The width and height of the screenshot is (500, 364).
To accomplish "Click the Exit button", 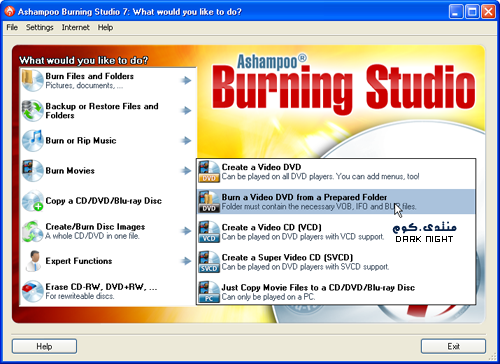I will pos(453,346).
